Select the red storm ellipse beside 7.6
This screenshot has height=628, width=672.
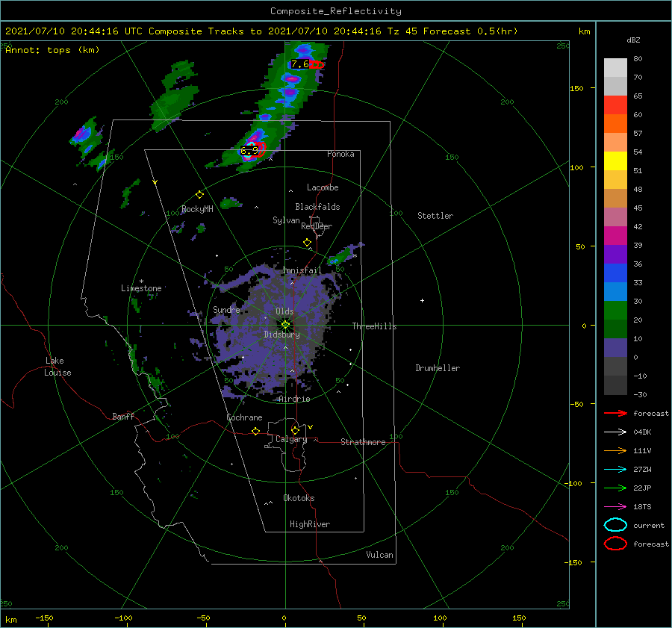317,65
